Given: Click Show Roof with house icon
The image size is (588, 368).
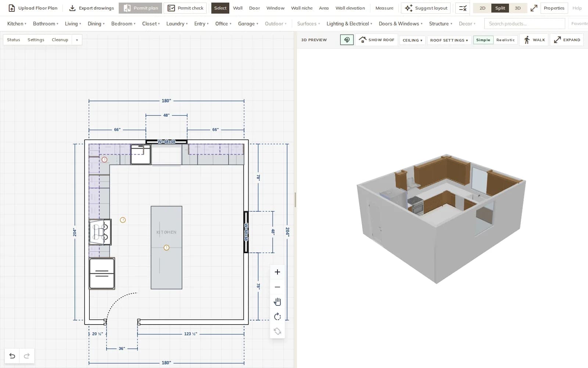Looking at the screenshot, I should [377, 40].
